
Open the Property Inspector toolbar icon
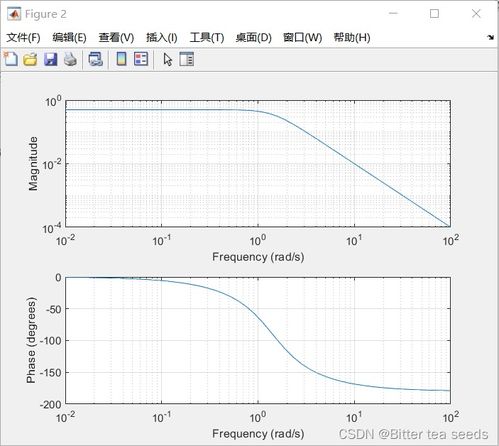coord(186,59)
